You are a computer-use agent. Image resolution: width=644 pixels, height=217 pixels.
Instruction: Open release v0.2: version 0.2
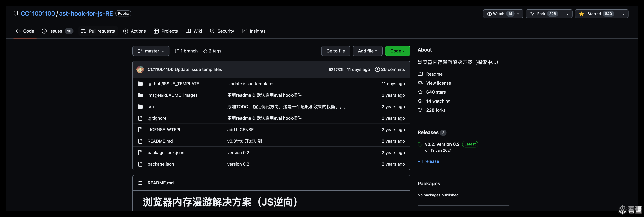click(x=442, y=144)
